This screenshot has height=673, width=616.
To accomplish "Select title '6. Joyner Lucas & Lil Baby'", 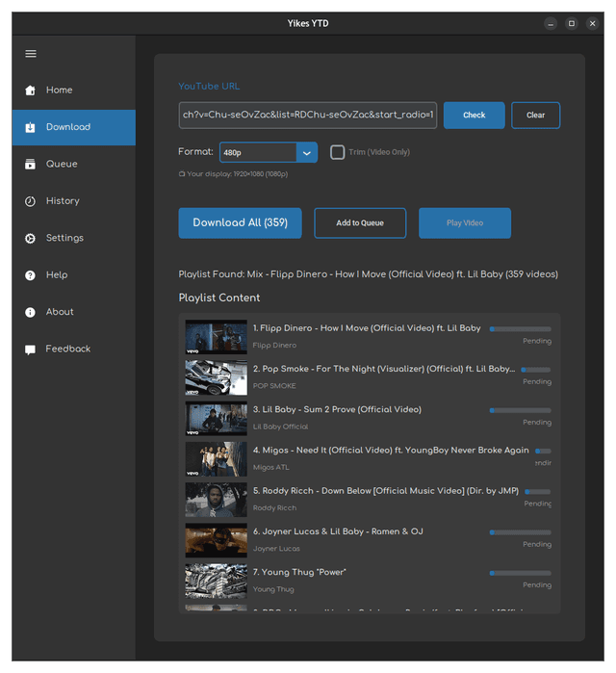I will tap(338, 531).
